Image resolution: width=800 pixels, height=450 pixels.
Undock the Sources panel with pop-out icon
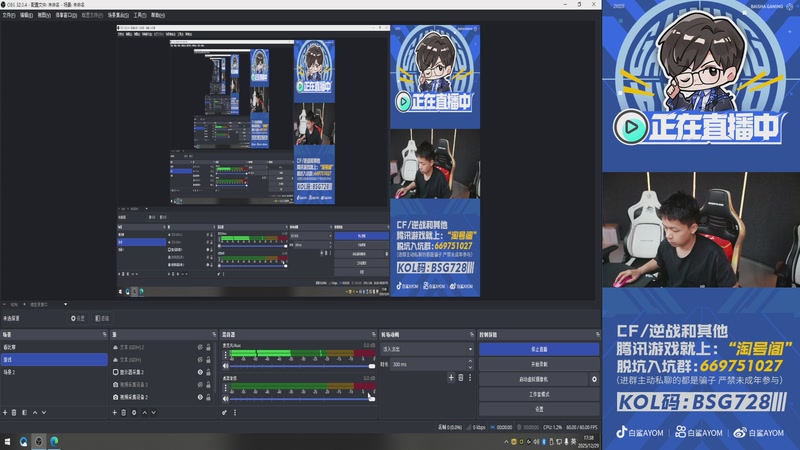pos(214,335)
